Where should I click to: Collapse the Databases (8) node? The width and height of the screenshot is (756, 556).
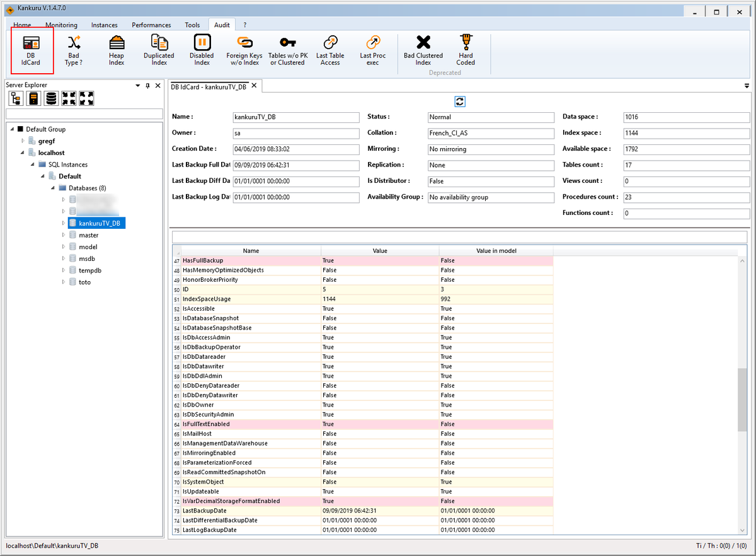pyautogui.click(x=54, y=188)
